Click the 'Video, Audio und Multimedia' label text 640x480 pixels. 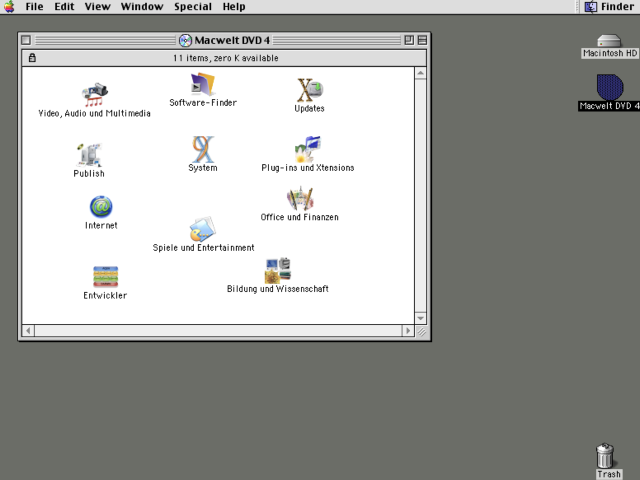[94, 113]
